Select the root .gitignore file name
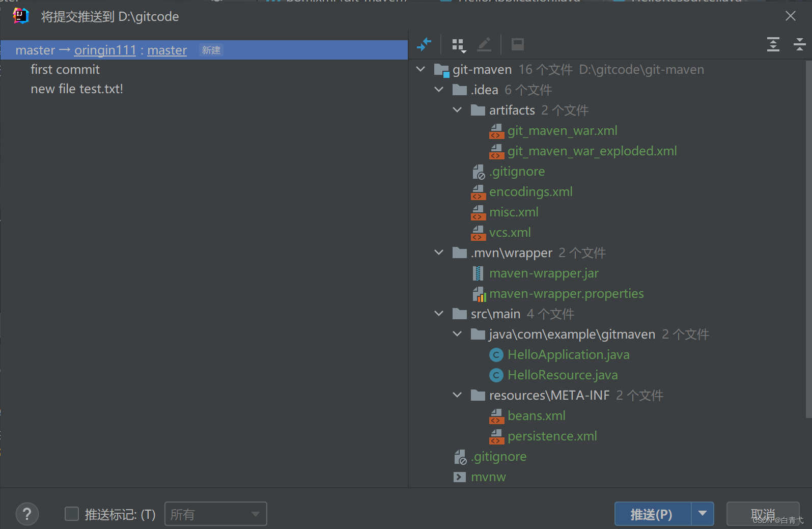Image resolution: width=812 pixels, height=529 pixels. click(498, 457)
